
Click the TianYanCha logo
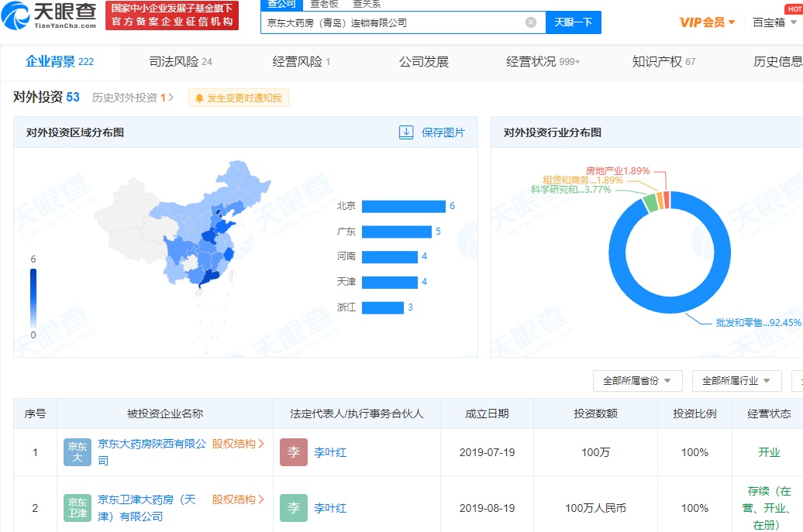[49, 15]
